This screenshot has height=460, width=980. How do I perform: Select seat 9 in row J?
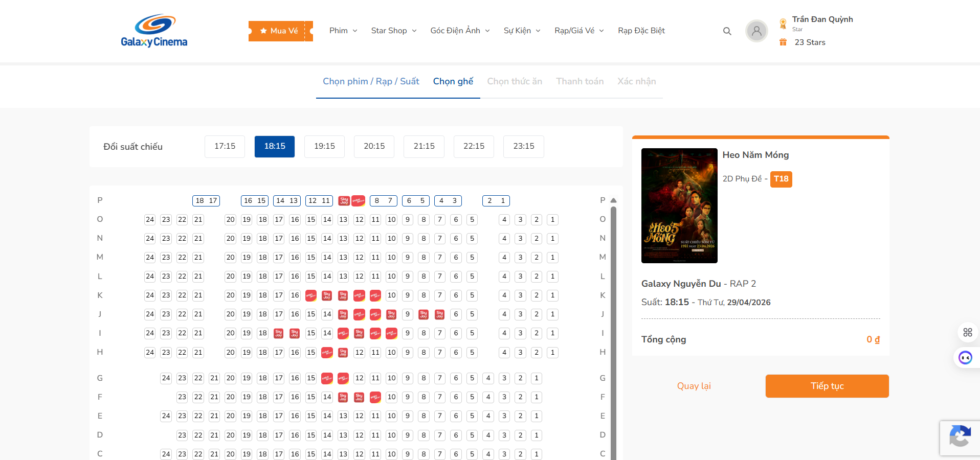[x=408, y=314]
